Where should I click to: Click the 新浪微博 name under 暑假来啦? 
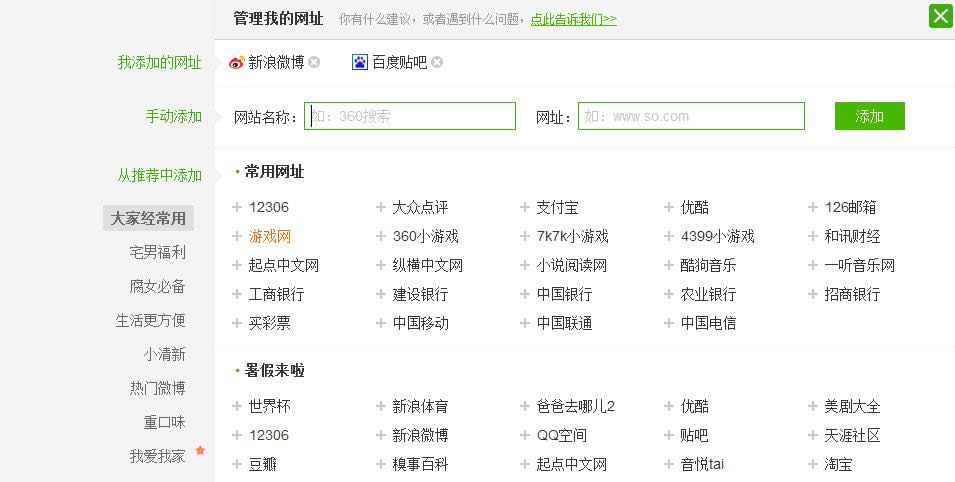point(420,435)
